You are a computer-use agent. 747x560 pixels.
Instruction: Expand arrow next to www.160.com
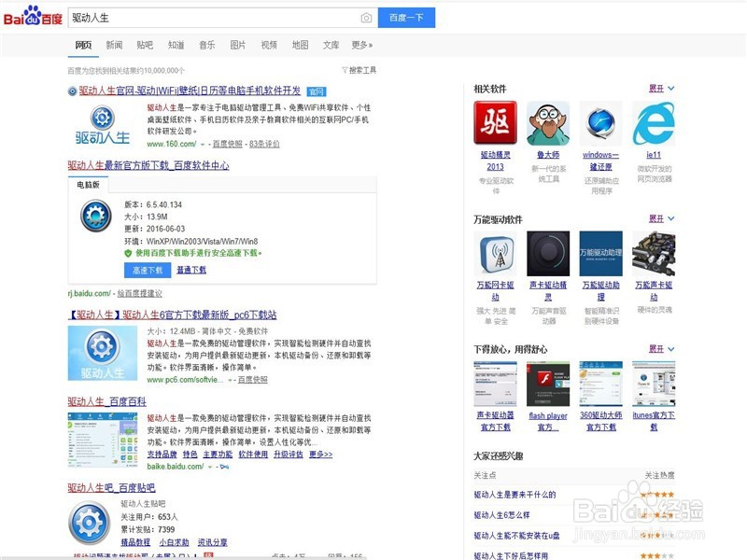[x=203, y=145]
